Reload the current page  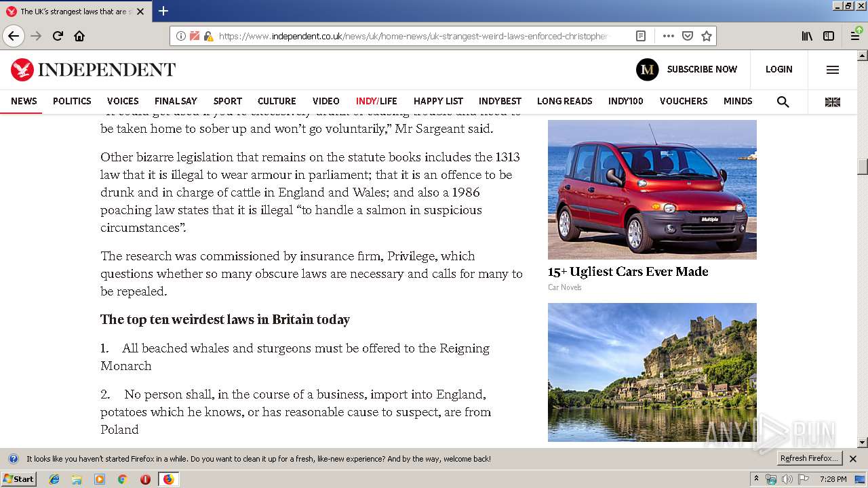(x=58, y=36)
